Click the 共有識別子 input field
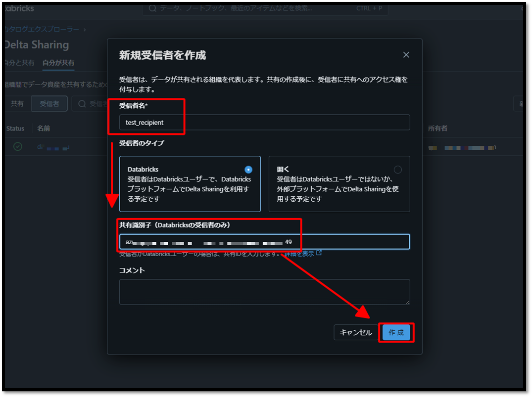This screenshot has width=532, height=397. pyautogui.click(x=264, y=242)
